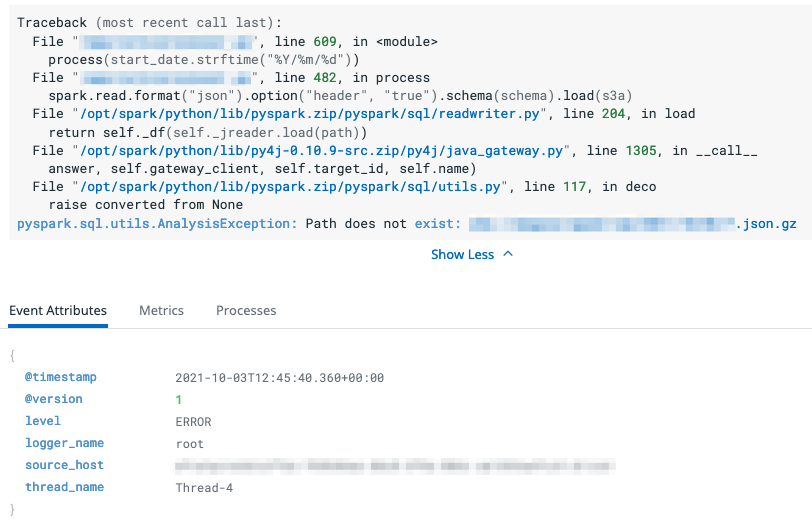Collapse the traceback with Show Less
The height and width of the screenshot is (526, 812).
coord(472,254)
